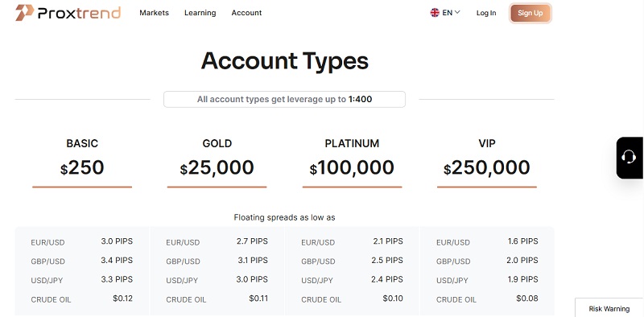Open the Account menu
The height and width of the screenshot is (317, 644).
246,13
